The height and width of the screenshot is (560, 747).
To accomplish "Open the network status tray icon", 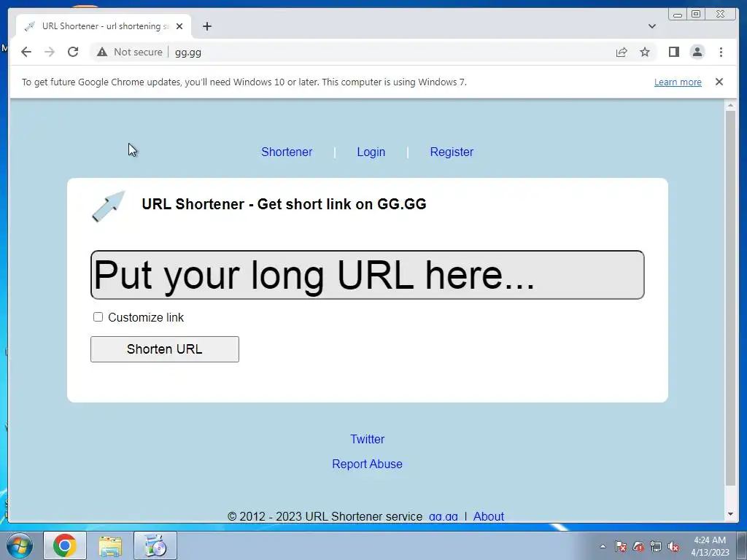I will pos(656,546).
